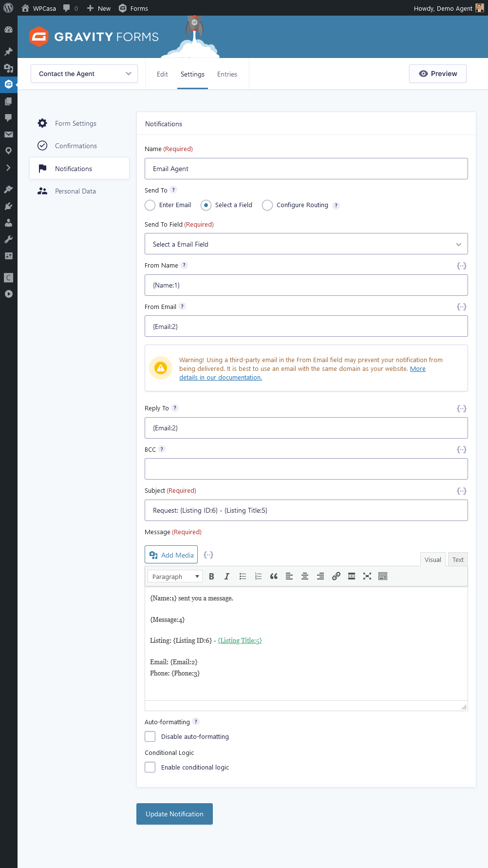Toggle italic text in message editor
Viewport: 488px width, 868px height.
(227, 576)
